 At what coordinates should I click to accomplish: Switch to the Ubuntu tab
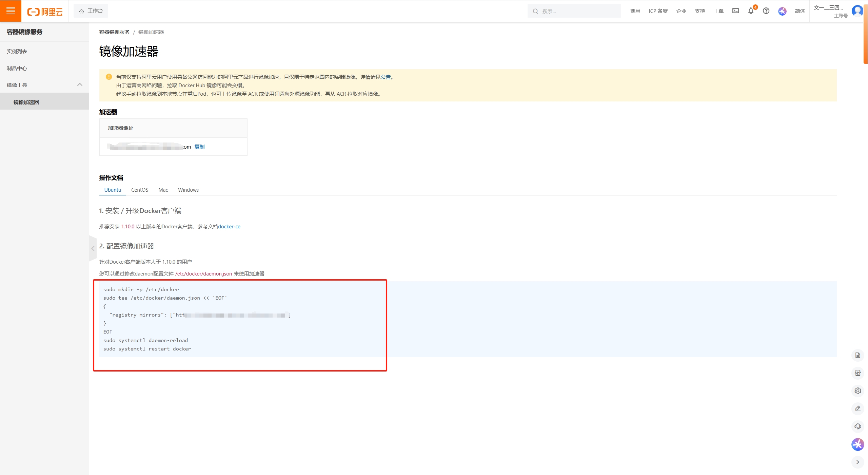click(113, 190)
